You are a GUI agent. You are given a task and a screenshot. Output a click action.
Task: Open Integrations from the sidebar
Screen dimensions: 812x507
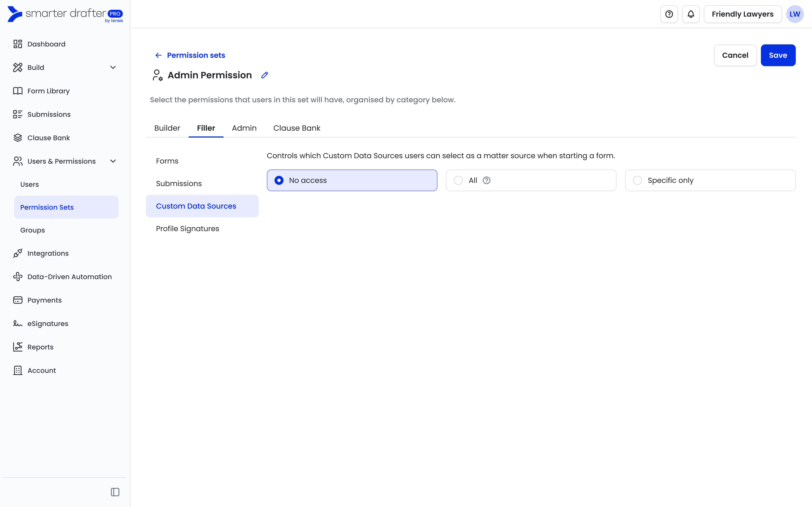point(48,253)
